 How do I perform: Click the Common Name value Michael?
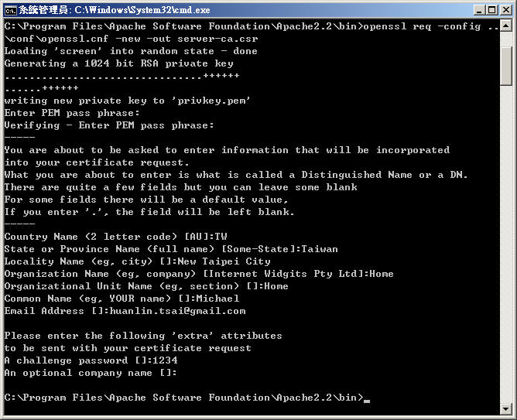pos(217,299)
